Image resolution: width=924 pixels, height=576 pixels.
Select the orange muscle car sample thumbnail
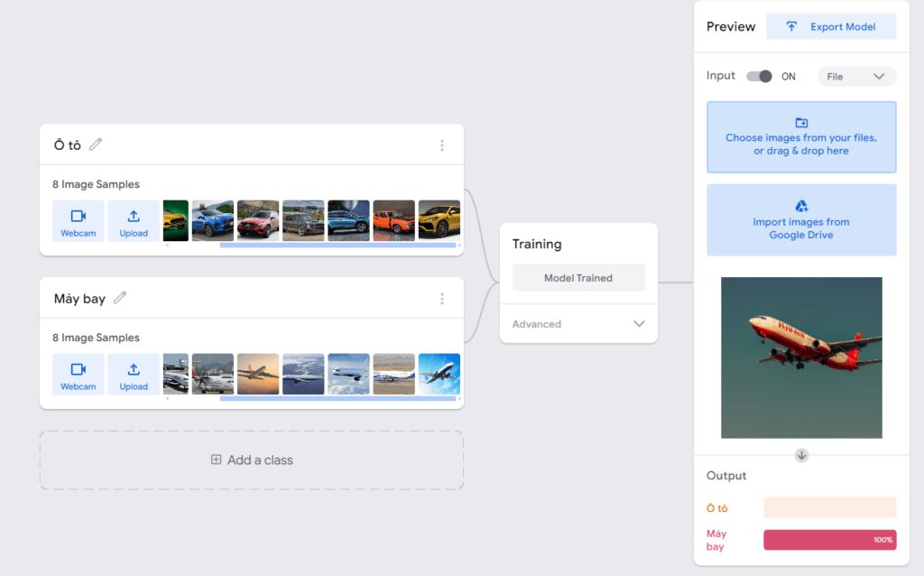393,220
